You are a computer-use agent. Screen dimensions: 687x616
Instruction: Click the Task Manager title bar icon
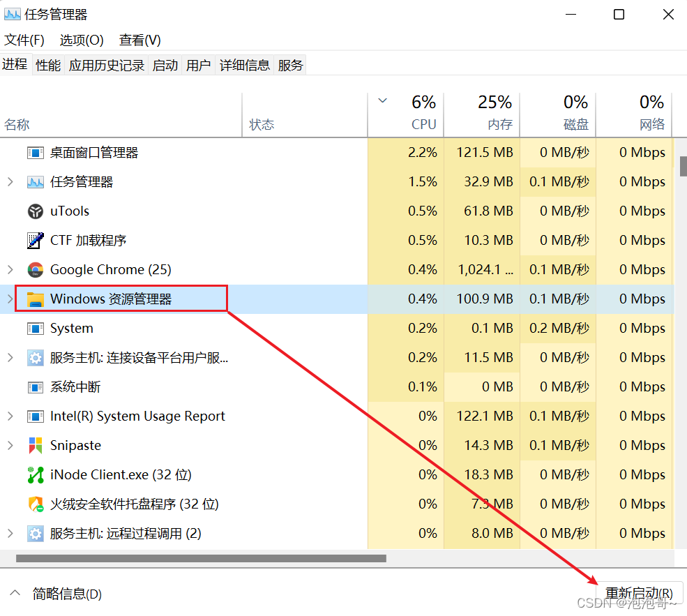tap(13, 15)
